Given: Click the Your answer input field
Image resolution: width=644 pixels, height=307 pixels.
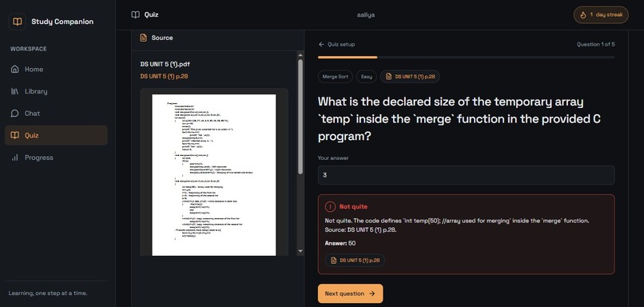Looking at the screenshot, I should coord(466,175).
